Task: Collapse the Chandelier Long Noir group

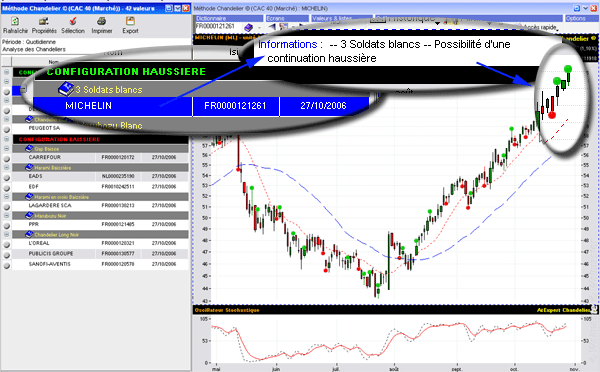Action: 7,234
